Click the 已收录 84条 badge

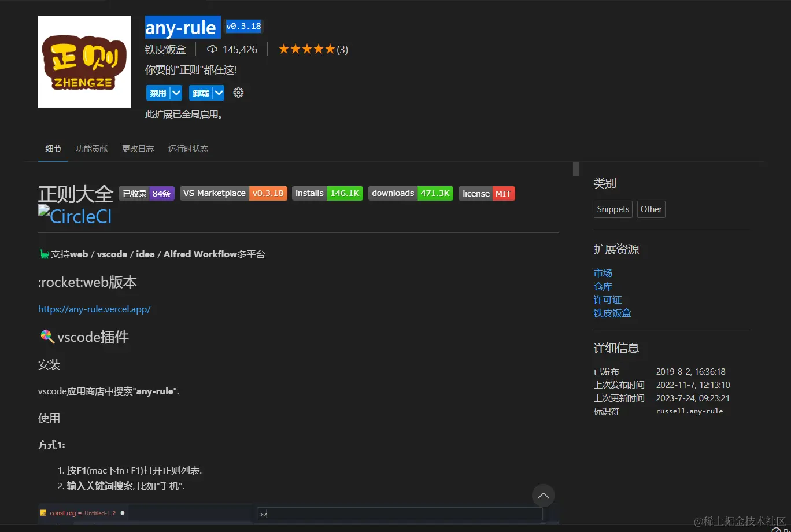tap(146, 193)
